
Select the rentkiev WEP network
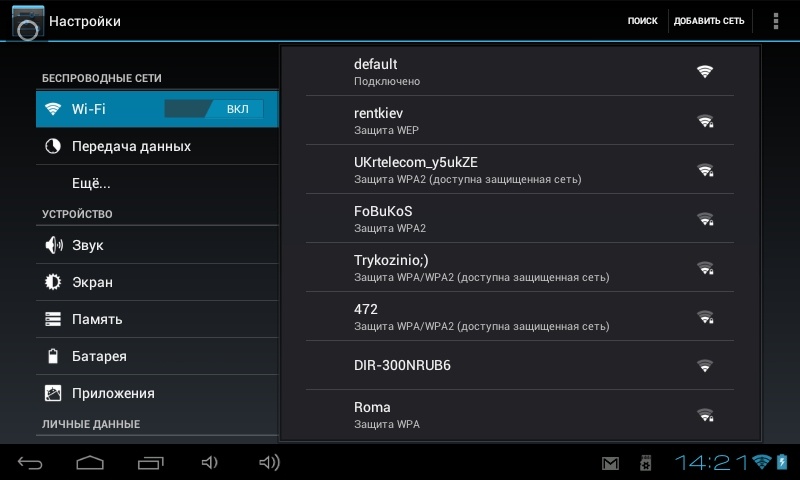click(x=519, y=120)
